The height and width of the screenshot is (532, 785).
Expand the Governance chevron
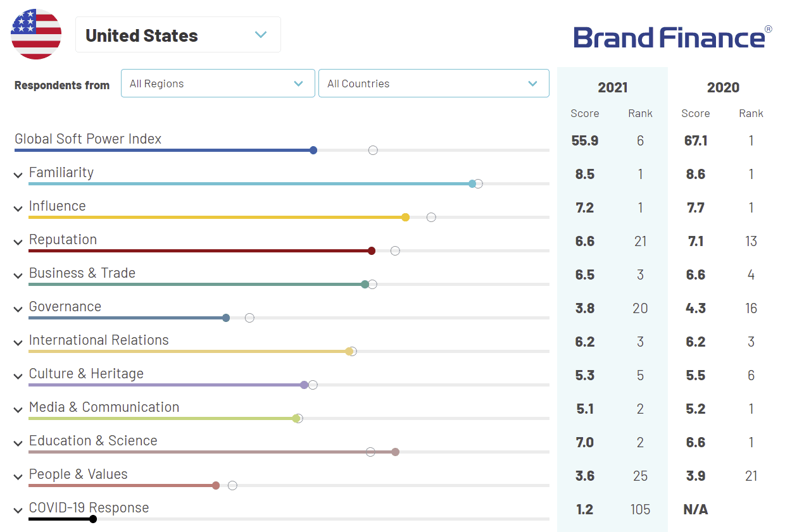[x=18, y=309]
